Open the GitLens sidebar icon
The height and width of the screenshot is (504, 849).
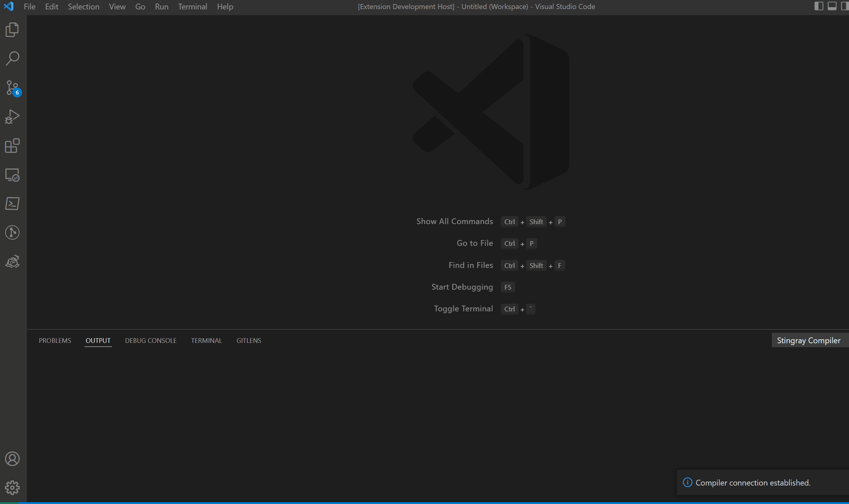click(12, 232)
